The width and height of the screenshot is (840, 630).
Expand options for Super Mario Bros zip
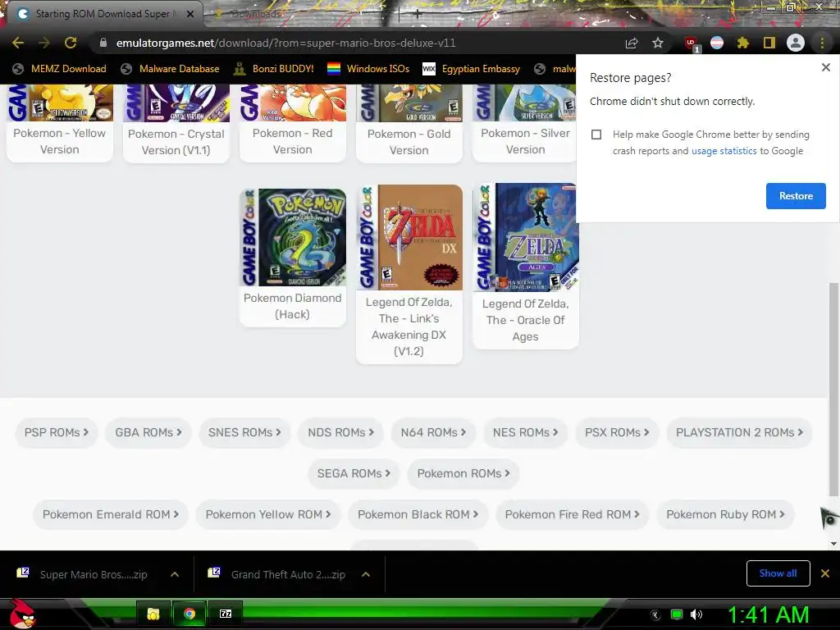(175, 574)
